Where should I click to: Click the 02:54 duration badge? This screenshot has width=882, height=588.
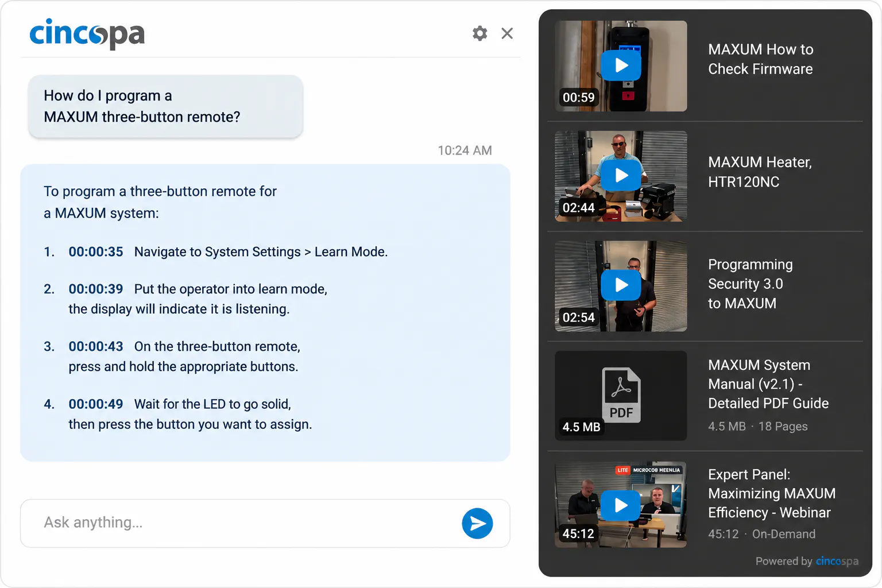point(578,318)
